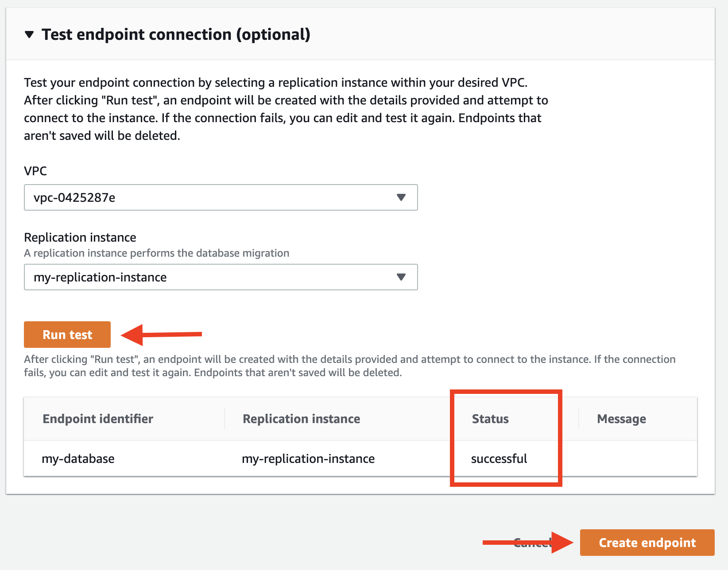Click the Replication instance column header
Image resolution: width=728 pixels, height=570 pixels.
(301, 419)
